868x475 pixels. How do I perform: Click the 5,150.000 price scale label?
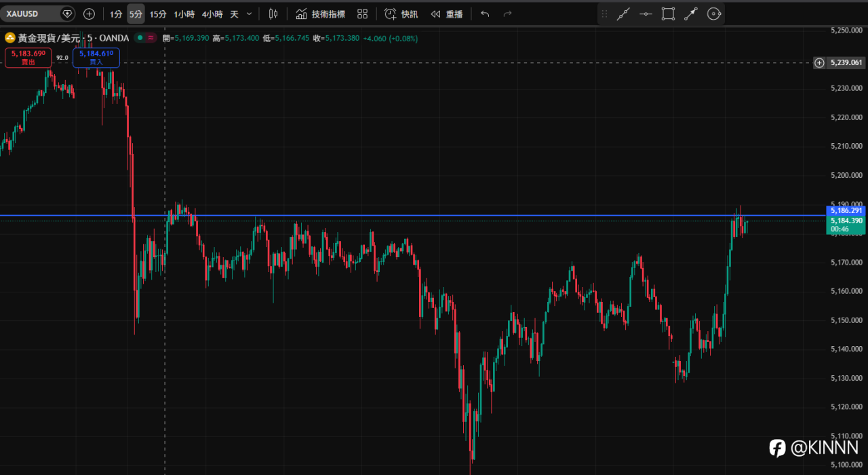(x=846, y=320)
